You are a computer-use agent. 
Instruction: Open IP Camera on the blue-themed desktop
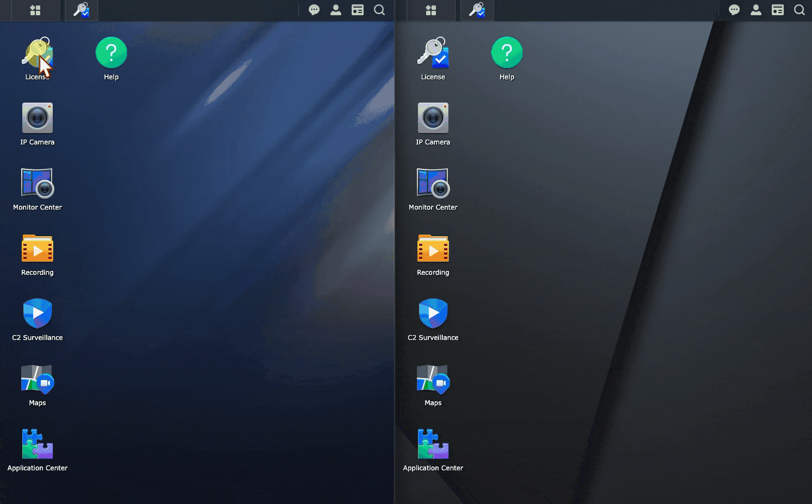(x=38, y=118)
